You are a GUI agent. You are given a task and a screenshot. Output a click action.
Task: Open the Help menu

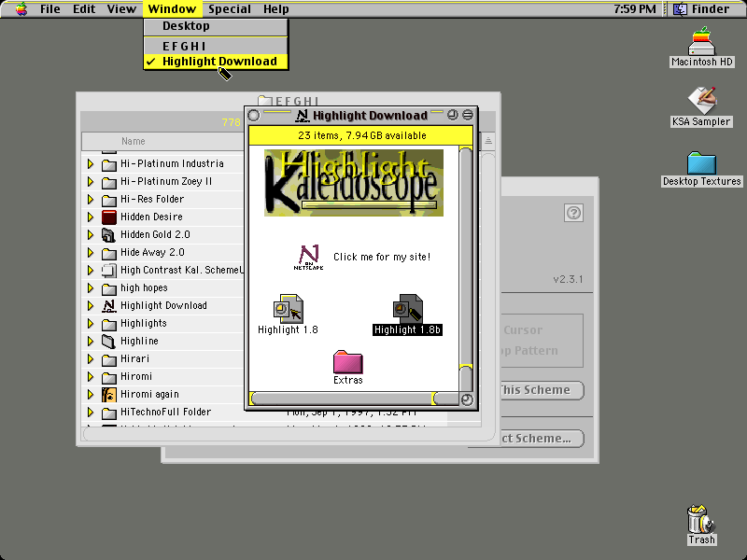click(x=275, y=9)
